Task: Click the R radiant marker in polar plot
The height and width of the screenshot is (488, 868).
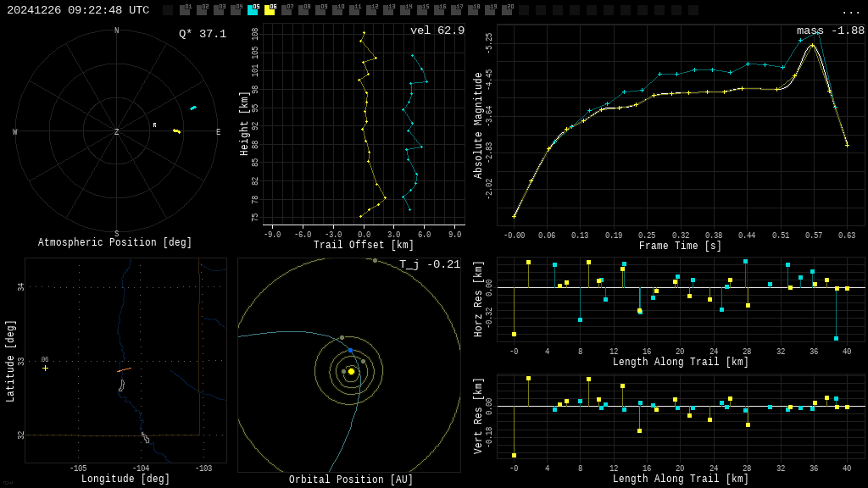Action: 154,125
